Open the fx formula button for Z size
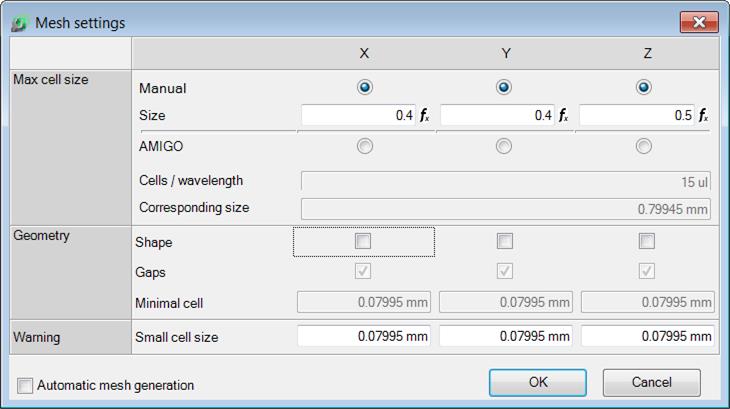 click(x=703, y=115)
